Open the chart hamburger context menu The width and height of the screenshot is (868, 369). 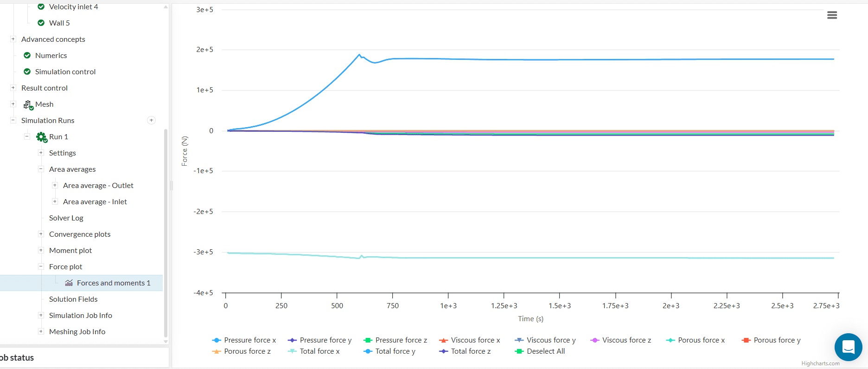pyautogui.click(x=832, y=15)
